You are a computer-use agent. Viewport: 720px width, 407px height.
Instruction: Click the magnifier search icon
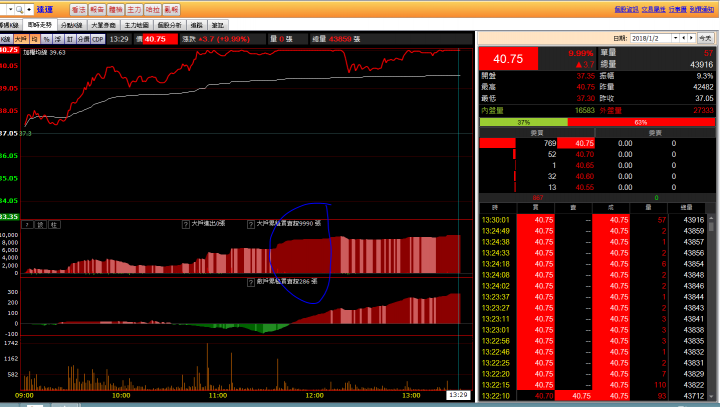click(x=19, y=9)
